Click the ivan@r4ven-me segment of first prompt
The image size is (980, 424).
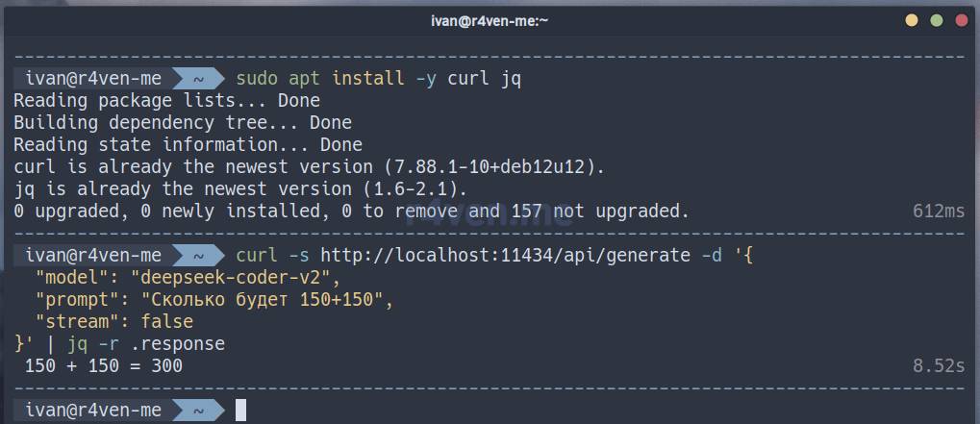coord(93,79)
